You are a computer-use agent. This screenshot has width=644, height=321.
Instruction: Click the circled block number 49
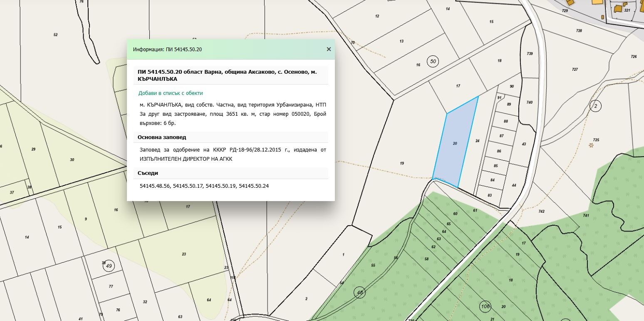pyautogui.click(x=109, y=266)
